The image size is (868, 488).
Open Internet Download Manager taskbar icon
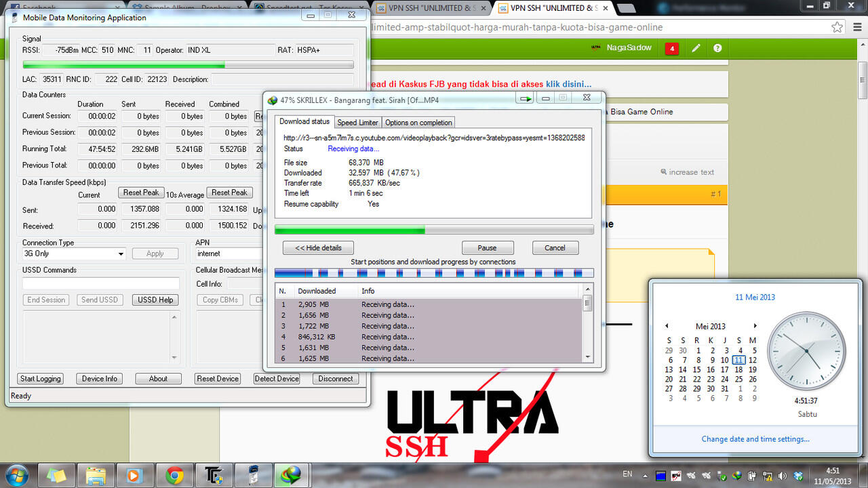[292, 475]
